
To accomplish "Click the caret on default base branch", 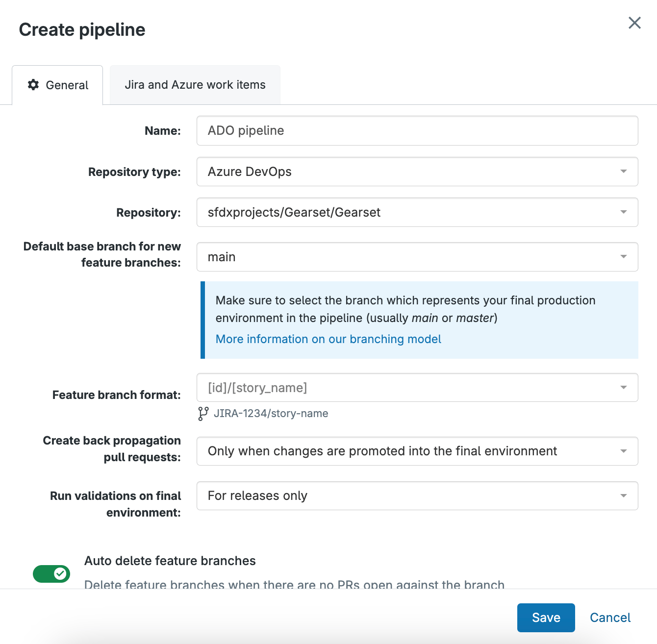I will [x=623, y=257].
